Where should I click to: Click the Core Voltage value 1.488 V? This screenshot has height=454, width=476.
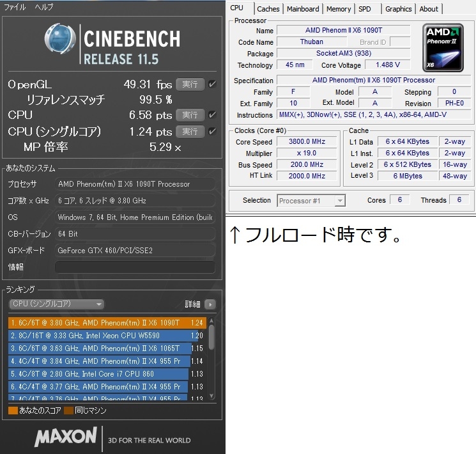[388, 65]
